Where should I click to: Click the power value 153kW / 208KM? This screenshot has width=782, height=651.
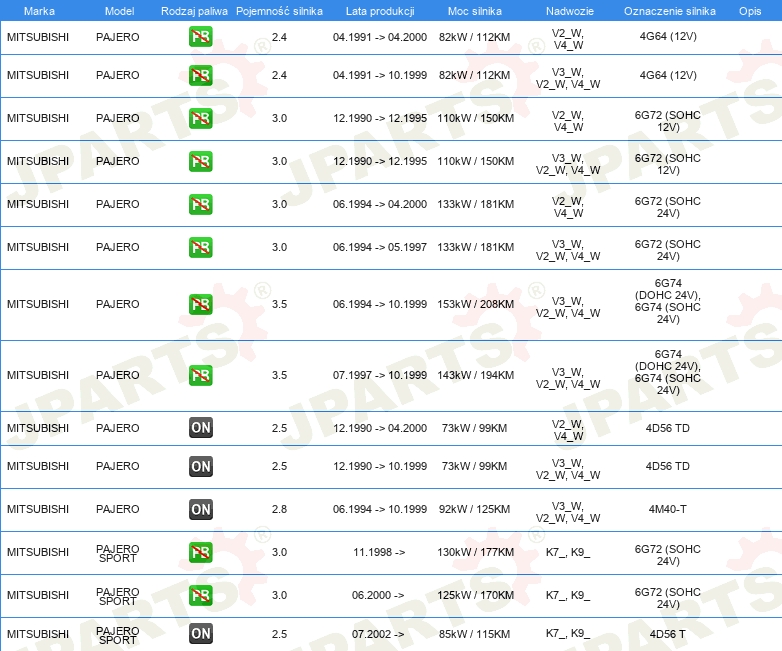475,304
